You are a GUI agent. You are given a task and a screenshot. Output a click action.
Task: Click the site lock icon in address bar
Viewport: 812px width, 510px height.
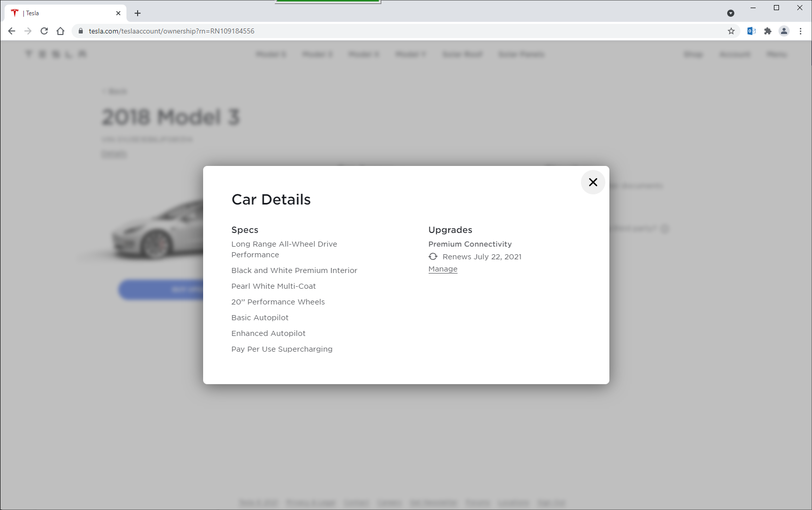(81, 31)
